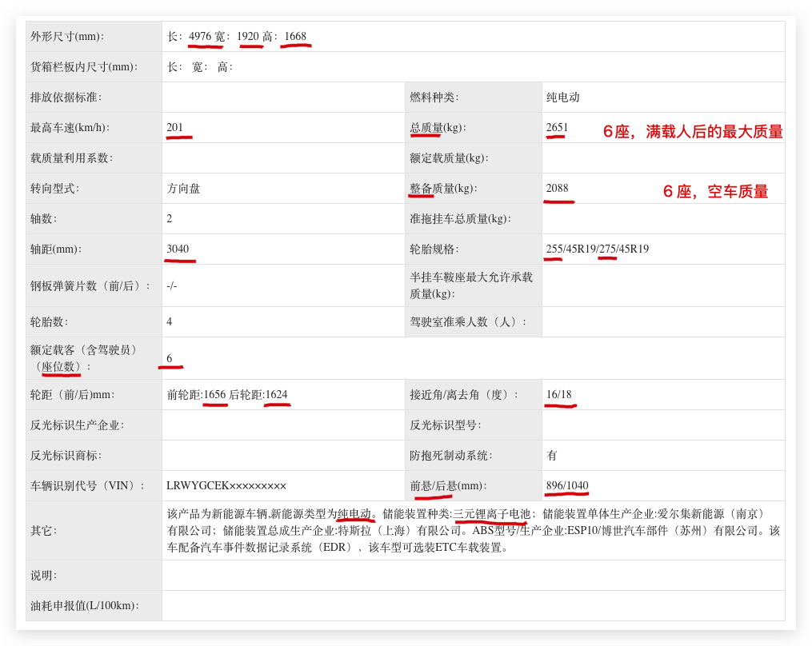
Task: Select rear track value 1624
Action: 277,394
